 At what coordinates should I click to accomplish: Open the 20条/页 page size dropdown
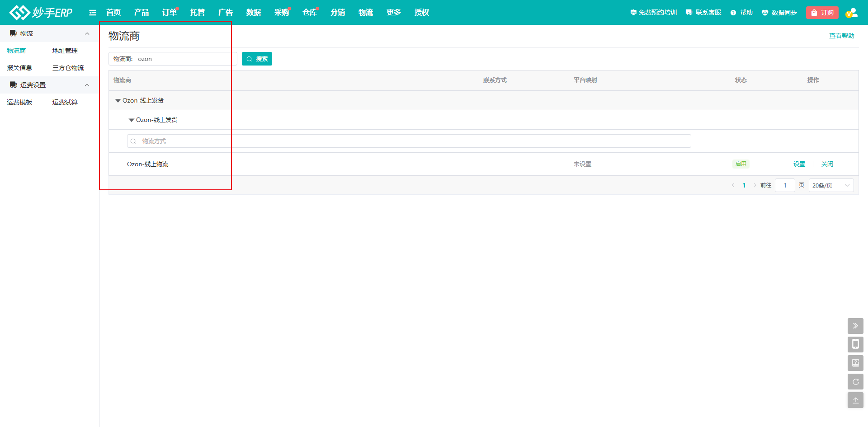[x=831, y=185]
